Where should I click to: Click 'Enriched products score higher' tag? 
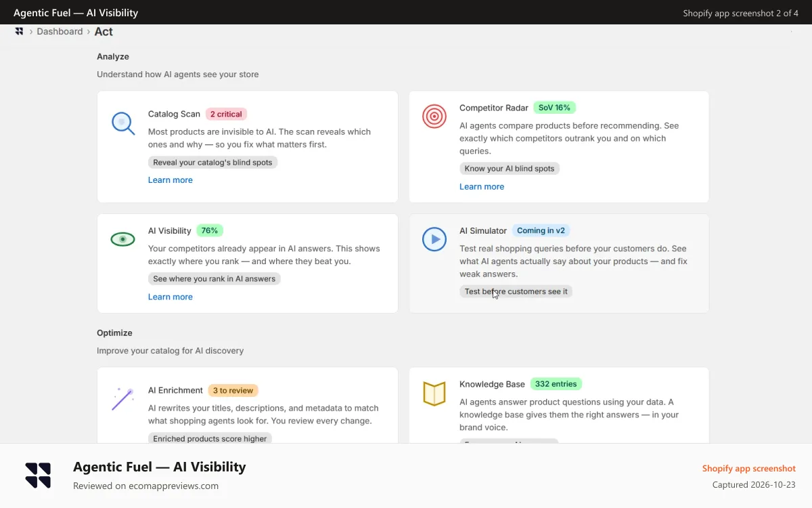[210, 438]
